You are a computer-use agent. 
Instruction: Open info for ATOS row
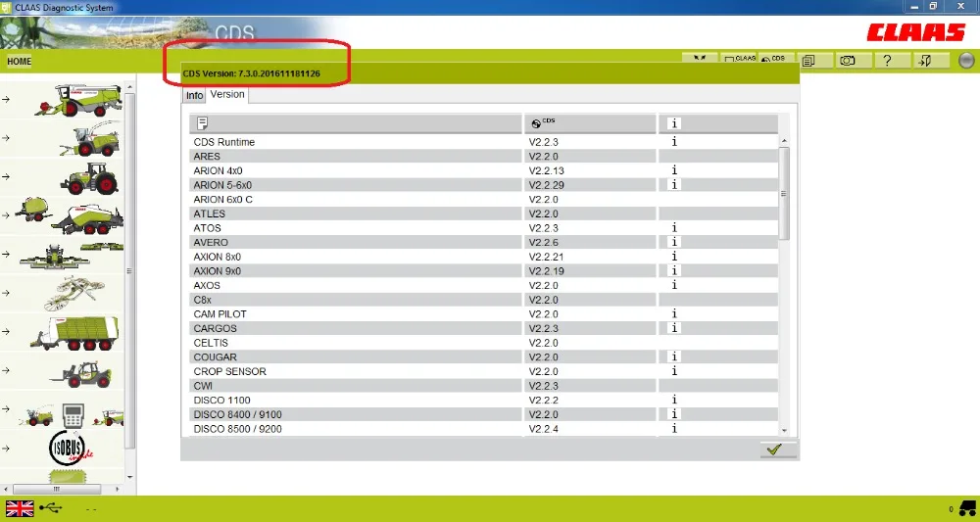(x=674, y=228)
